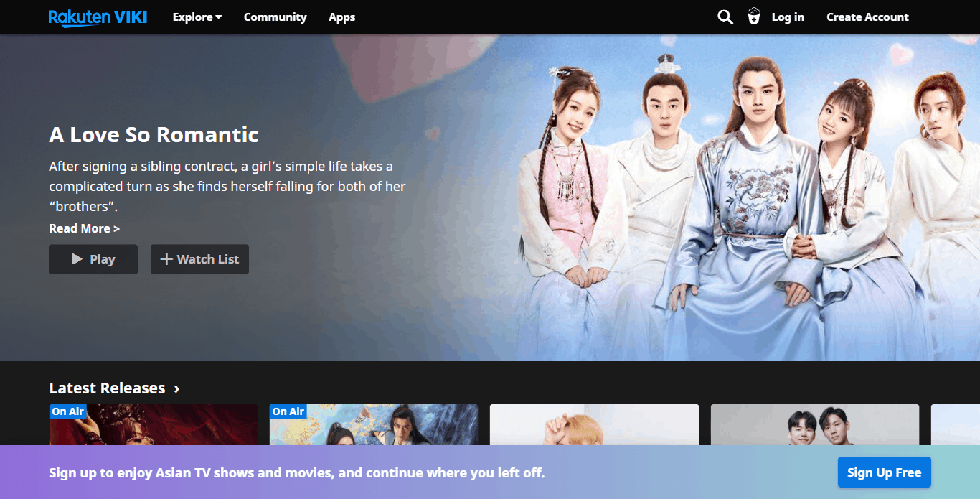Open the Latest Releases section heading
The width and height of the screenshot is (980, 499).
tap(107, 388)
